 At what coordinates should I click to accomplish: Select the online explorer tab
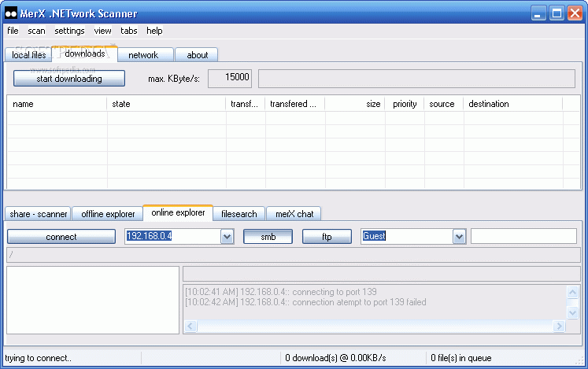pyautogui.click(x=178, y=212)
